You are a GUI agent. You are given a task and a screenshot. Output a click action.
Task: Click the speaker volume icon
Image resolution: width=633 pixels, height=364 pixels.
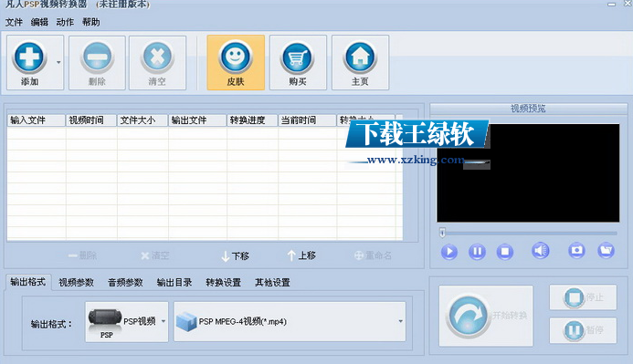[x=540, y=251]
